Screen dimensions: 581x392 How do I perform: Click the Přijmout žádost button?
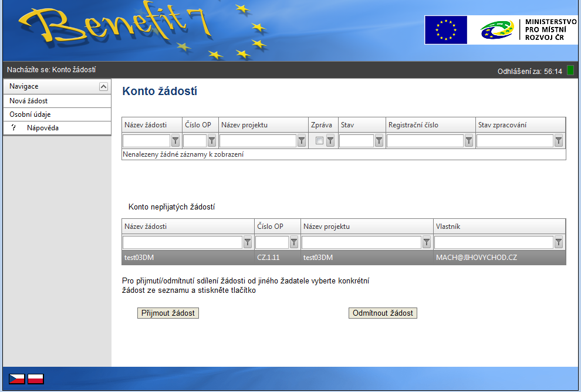coord(168,313)
